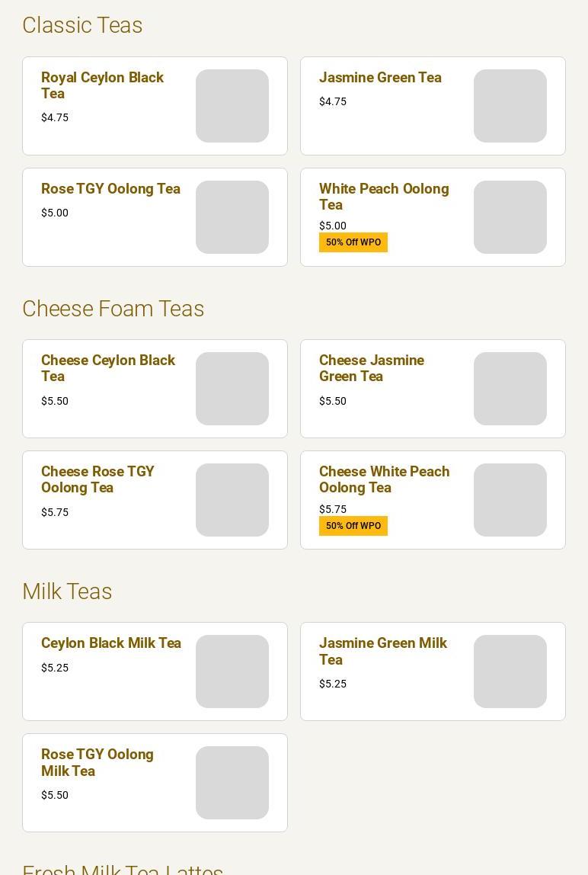Click the Royal Ceylon Black Tea image placeholder
The height and width of the screenshot is (875, 588).
coord(232,106)
